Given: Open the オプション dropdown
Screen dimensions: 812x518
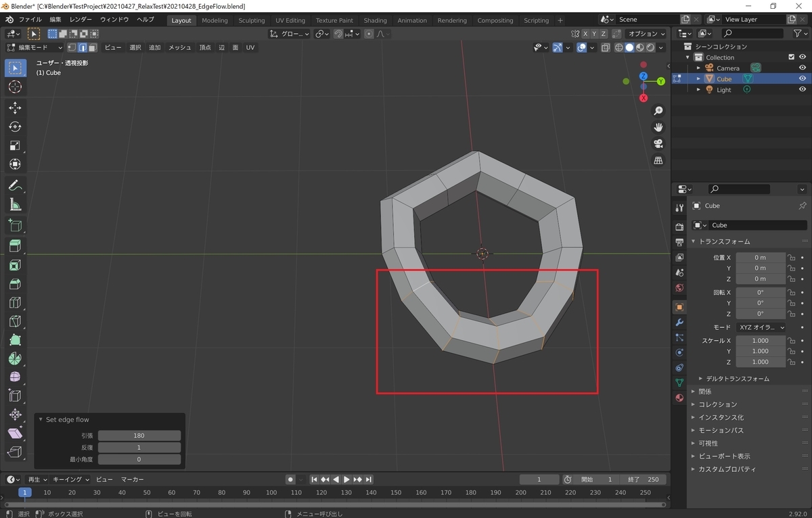Looking at the screenshot, I should coord(647,33).
